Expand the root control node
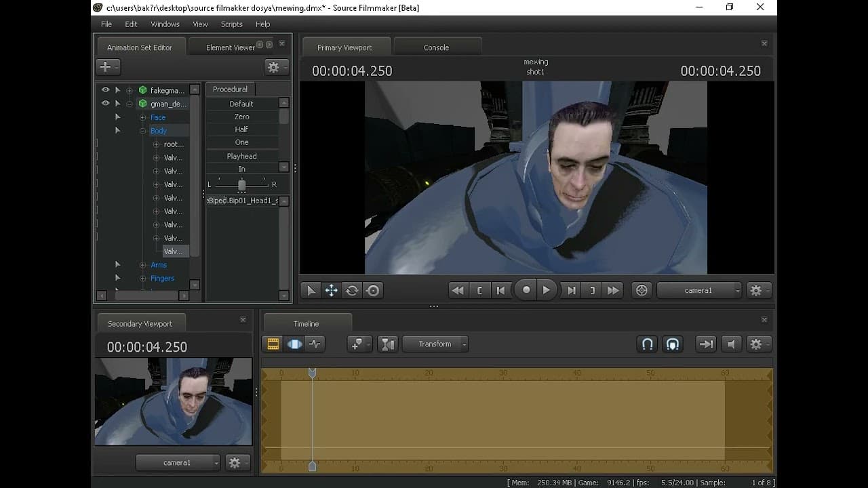 (x=157, y=144)
